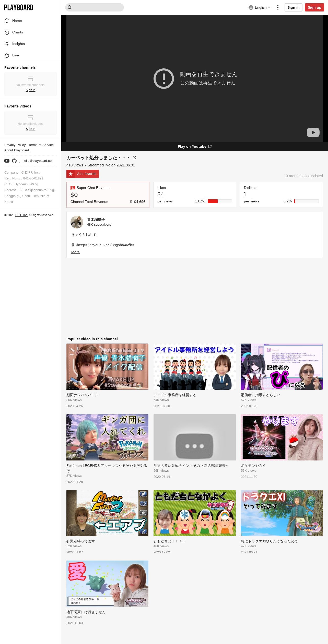Screen dimensions: 328x644
Task: Open ドラクエXI video thumbnail
Action: (282, 513)
